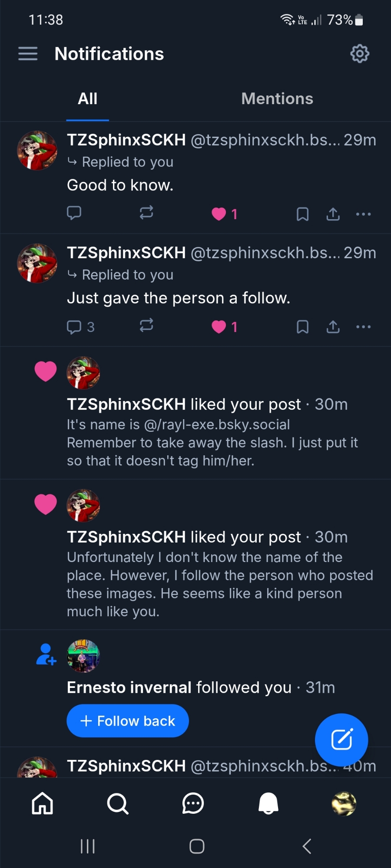The image size is (391, 868).
Task: Open the Chat messages
Action: [x=193, y=803]
